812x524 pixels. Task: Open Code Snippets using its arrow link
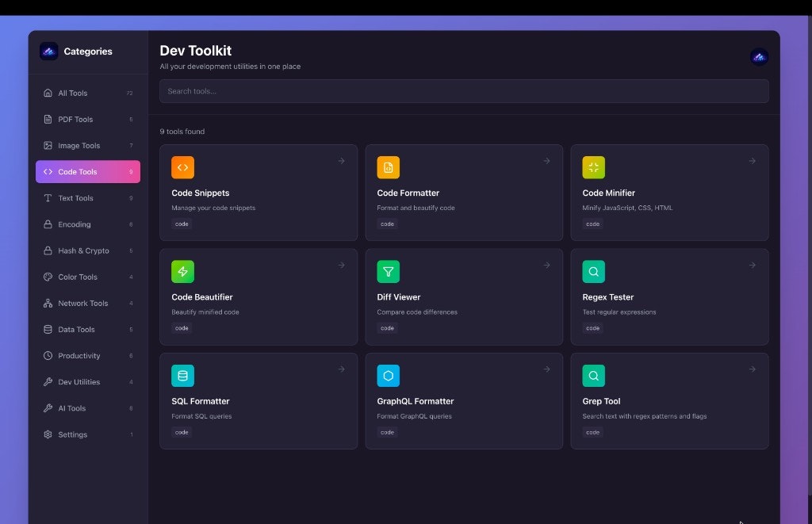click(342, 160)
